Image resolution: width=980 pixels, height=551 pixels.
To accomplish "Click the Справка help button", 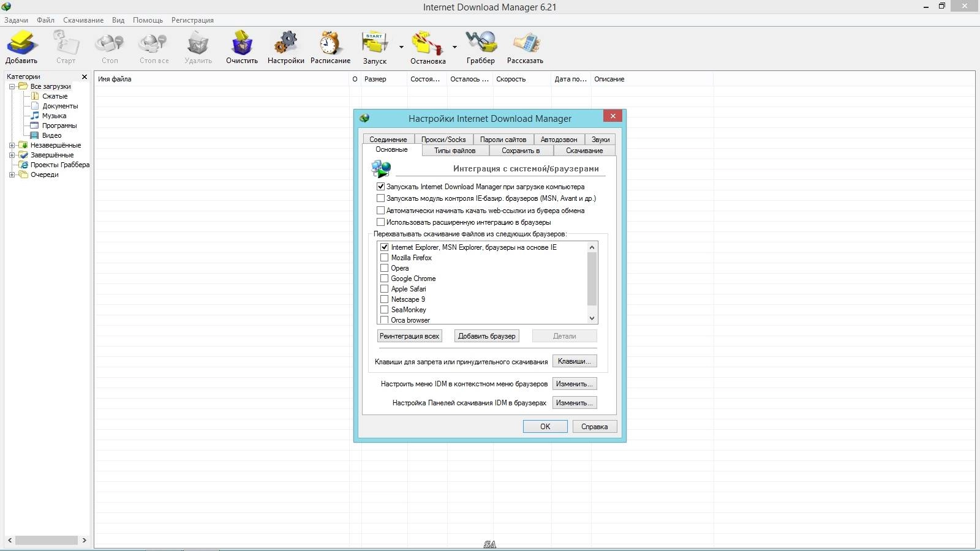I will coord(595,427).
